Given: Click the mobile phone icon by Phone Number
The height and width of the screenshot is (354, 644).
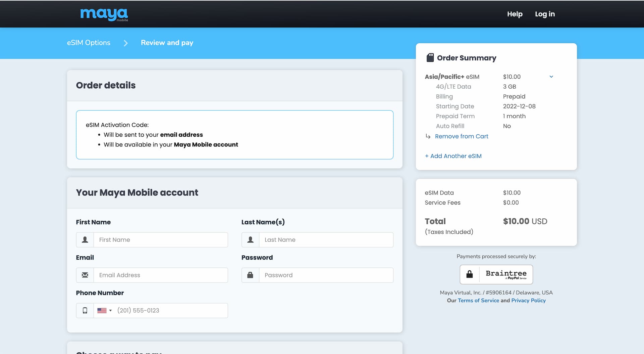Looking at the screenshot, I should (x=85, y=311).
